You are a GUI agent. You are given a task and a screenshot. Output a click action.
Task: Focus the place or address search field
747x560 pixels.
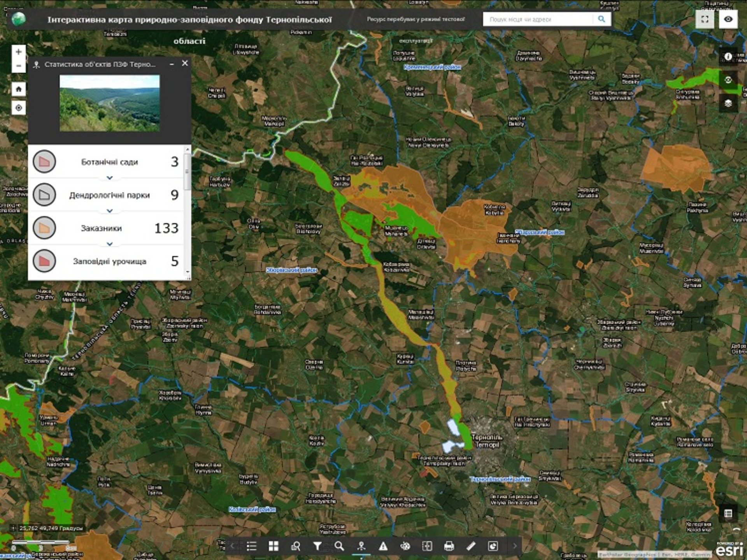(538, 19)
